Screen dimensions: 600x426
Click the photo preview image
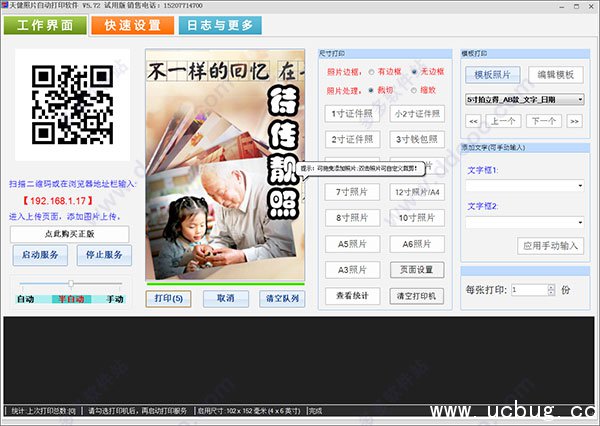tap(225, 165)
